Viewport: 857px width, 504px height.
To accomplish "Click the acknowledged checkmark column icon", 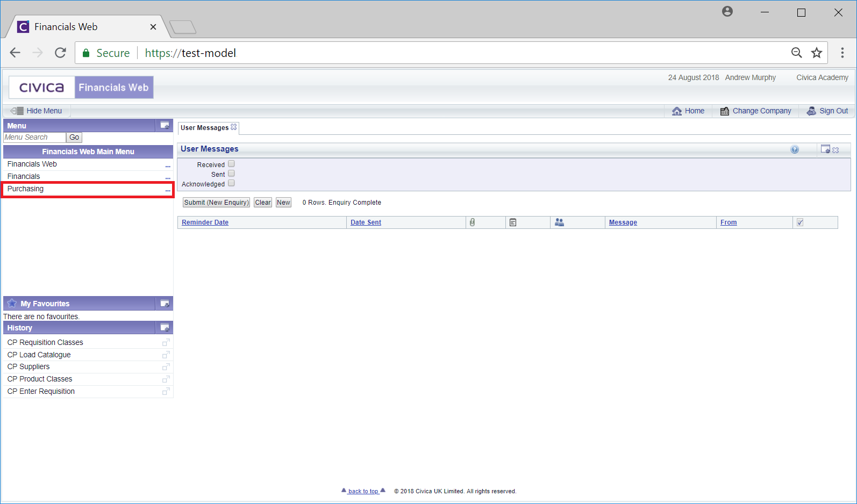I will (x=800, y=222).
